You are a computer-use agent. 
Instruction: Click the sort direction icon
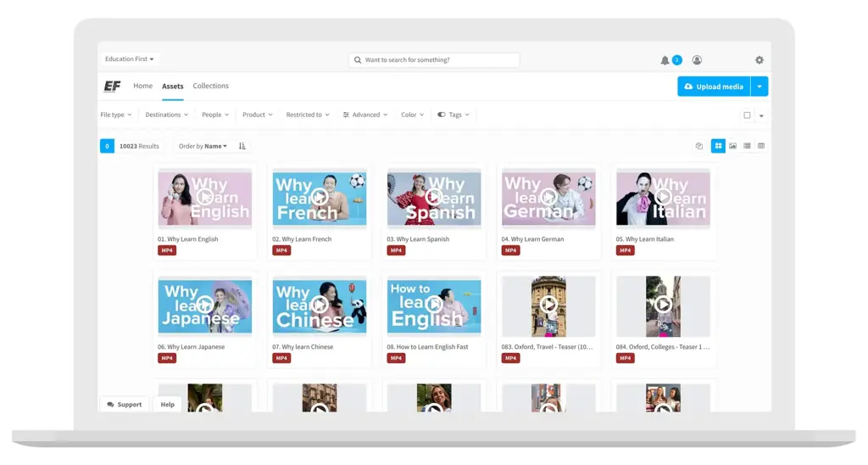pos(242,146)
